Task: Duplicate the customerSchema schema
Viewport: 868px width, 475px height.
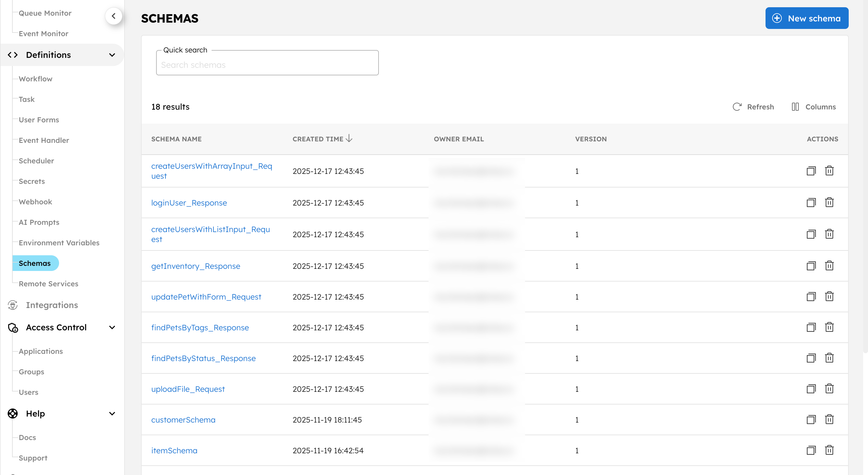Action: point(811,420)
